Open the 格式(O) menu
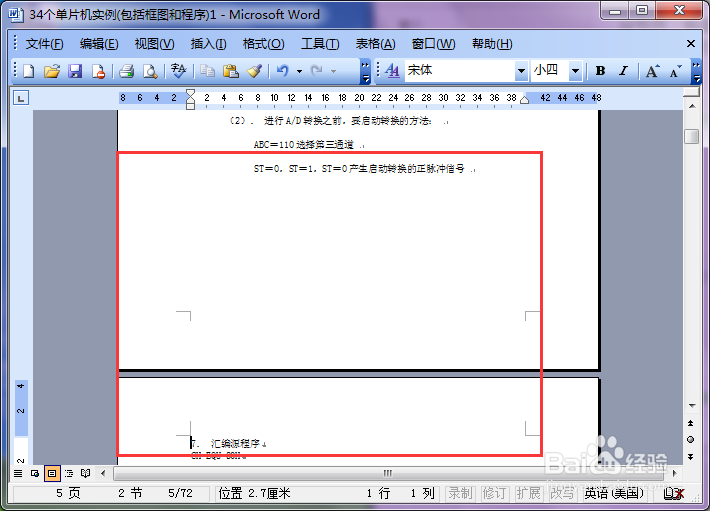Viewport: 710px width, 511px height. [x=264, y=44]
